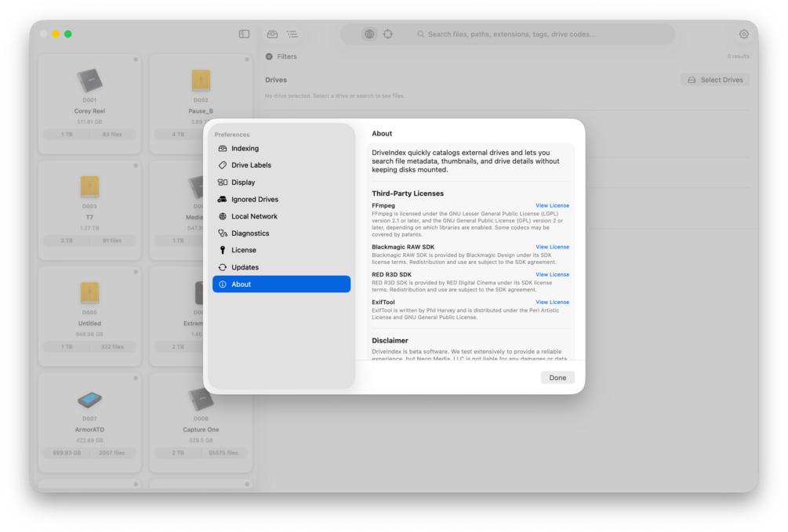Select the ArmorATD drive icon
788x532 pixels.
click(x=89, y=400)
